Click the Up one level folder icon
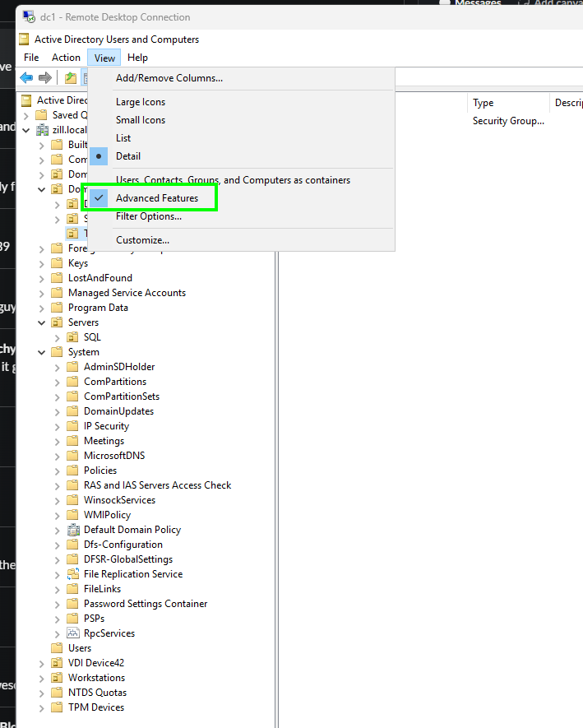This screenshot has width=583, height=728. [x=71, y=77]
